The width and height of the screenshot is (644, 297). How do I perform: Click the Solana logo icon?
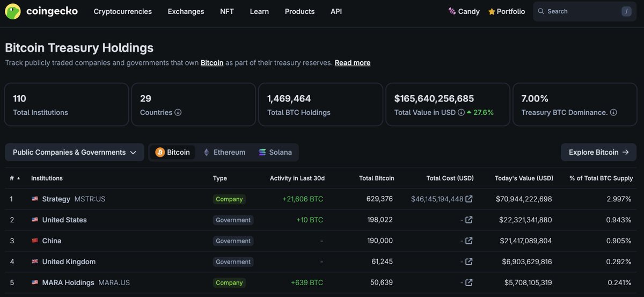point(262,153)
